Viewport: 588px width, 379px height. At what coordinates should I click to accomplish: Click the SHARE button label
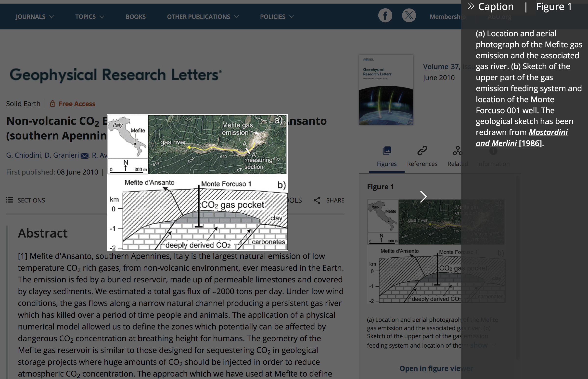335,200
